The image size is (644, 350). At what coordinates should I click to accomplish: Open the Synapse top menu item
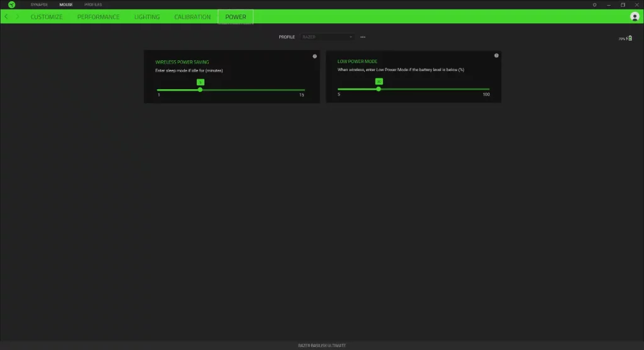39,4
